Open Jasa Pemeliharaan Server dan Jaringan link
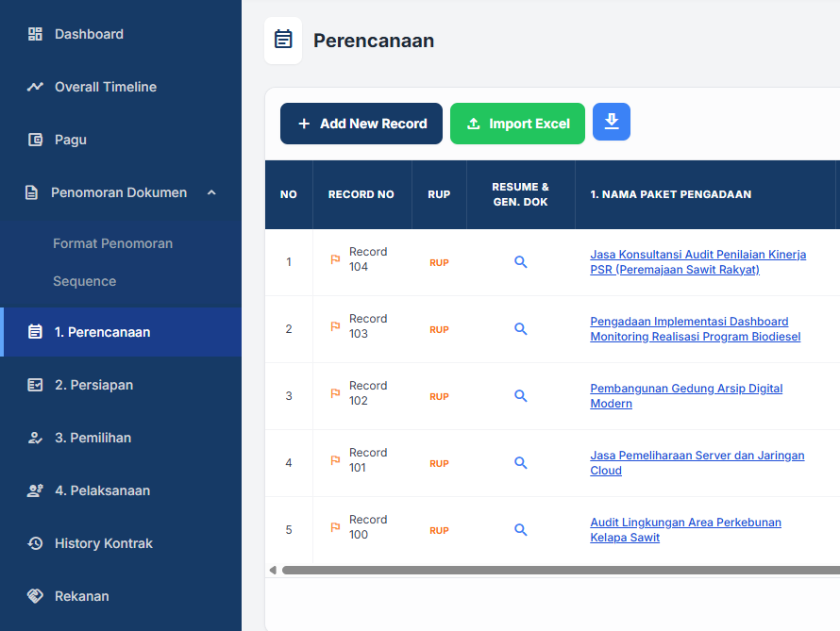Image resolution: width=840 pixels, height=631 pixels. coord(697,463)
